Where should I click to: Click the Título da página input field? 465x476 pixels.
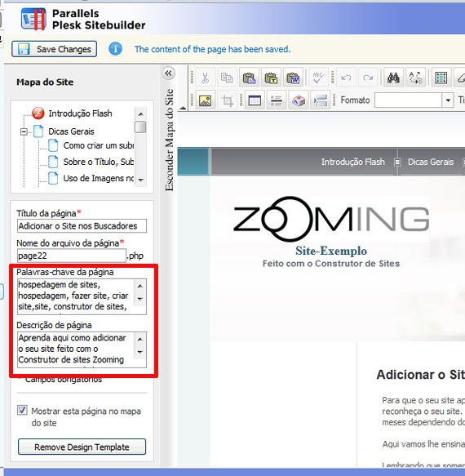tap(82, 226)
